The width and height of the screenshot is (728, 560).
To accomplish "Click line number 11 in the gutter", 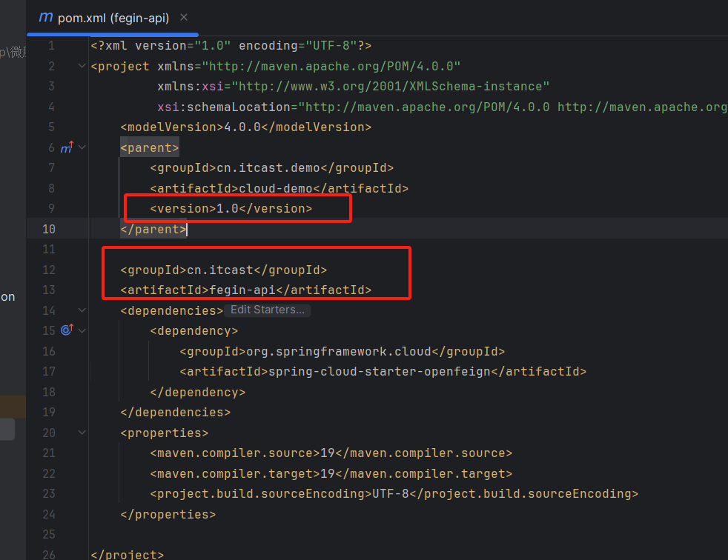I will [49, 249].
